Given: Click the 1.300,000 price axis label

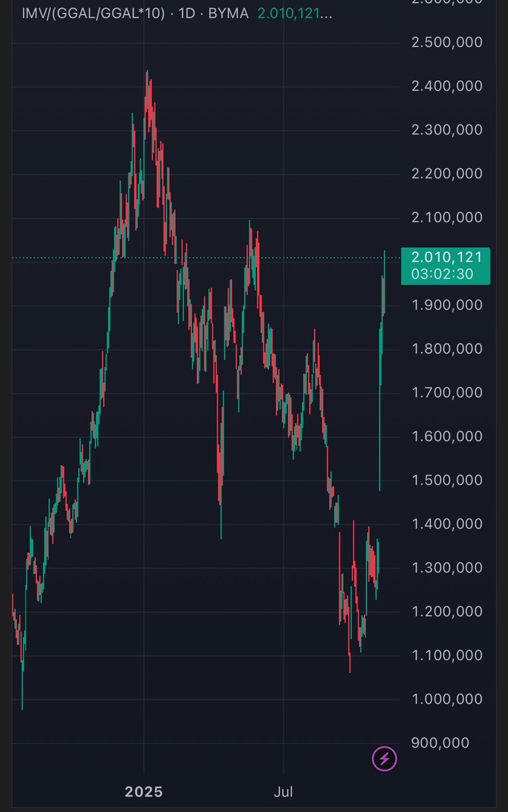Looking at the screenshot, I should pyautogui.click(x=447, y=567).
